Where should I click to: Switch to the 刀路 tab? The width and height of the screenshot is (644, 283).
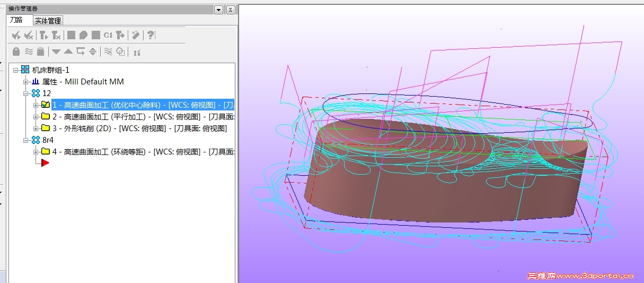[x=16, y=20]
